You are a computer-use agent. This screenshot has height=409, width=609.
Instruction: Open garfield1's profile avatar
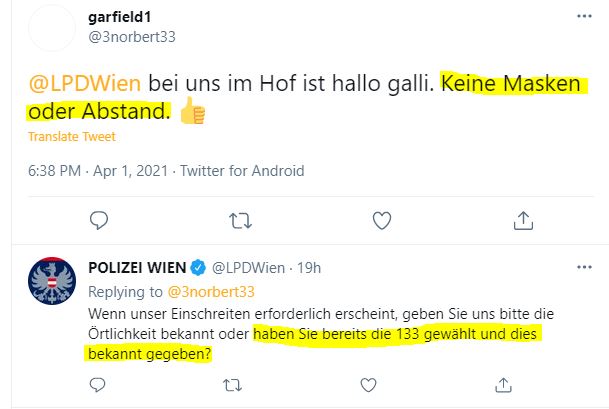point(52,28)
